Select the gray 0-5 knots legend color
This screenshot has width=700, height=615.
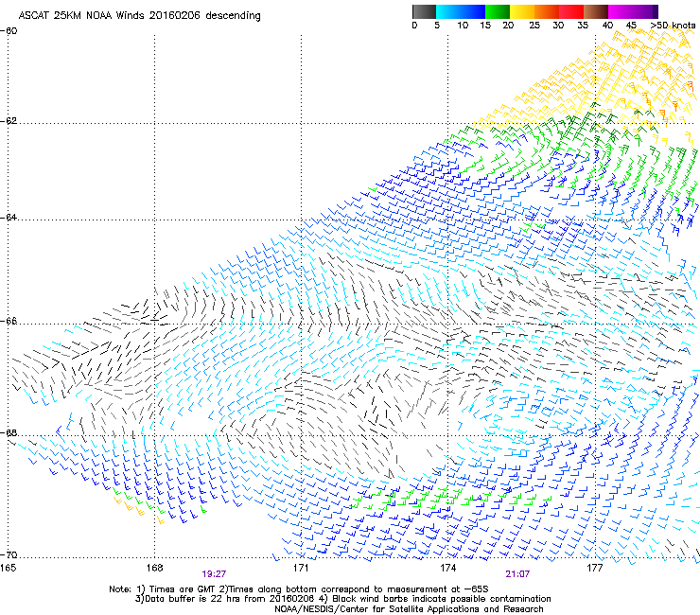click(424, 11)
